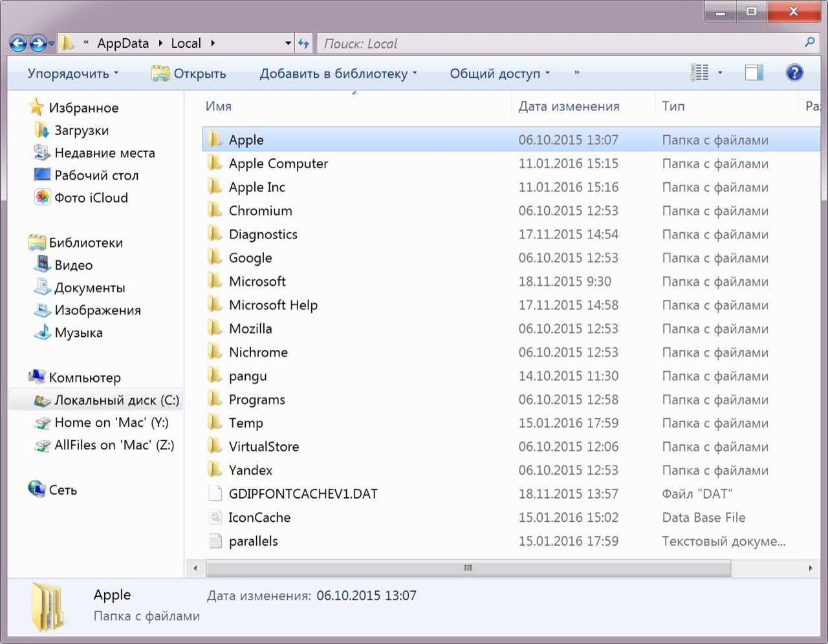The height and width of the screenshot is (644, 828).
Task: Click the AppData breadcrumb in address bar
Action: (x=123, y=43)
